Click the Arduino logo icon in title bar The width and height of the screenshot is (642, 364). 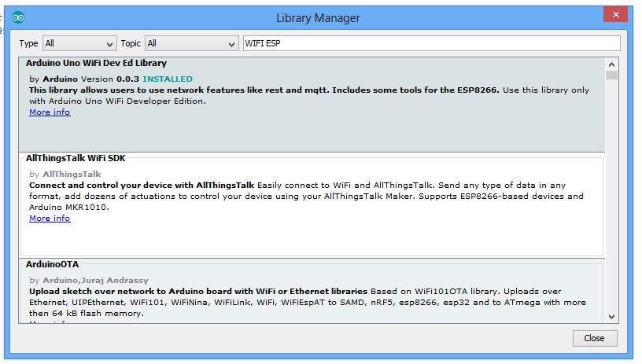point(18,17)
